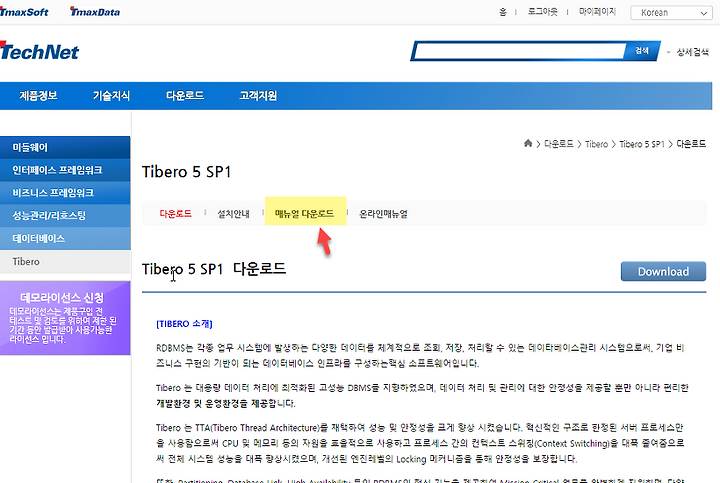Switch to the 매뉴얼 다운로드 tab

pos(304,213)
